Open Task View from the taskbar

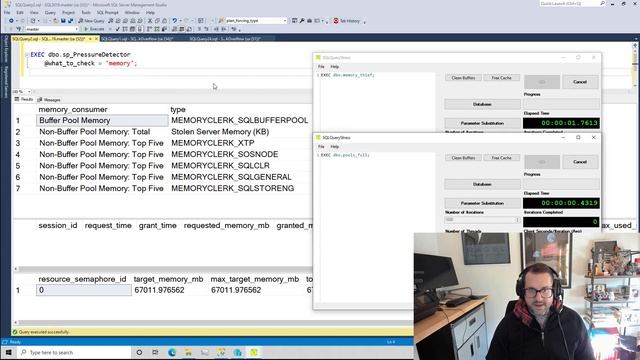tap(155, 352)
